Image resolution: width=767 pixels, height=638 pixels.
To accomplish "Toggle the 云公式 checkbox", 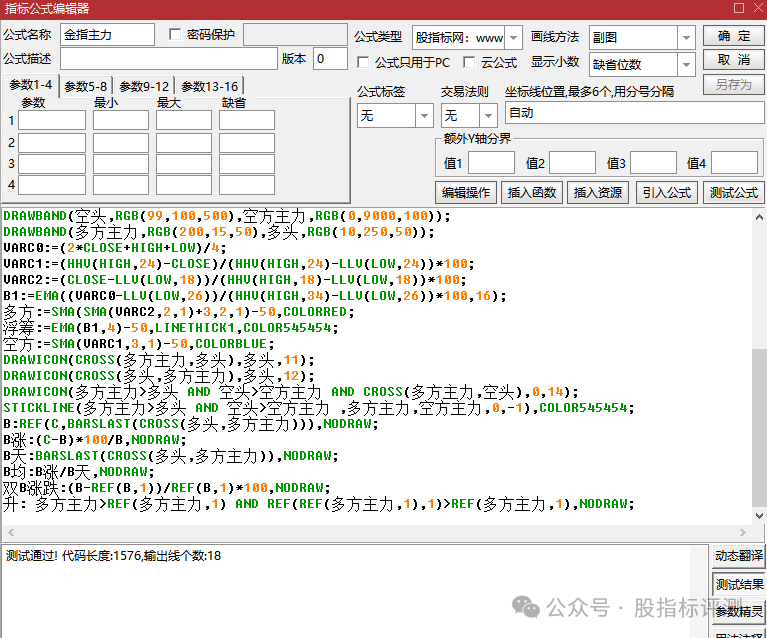I will coord(469,63).
